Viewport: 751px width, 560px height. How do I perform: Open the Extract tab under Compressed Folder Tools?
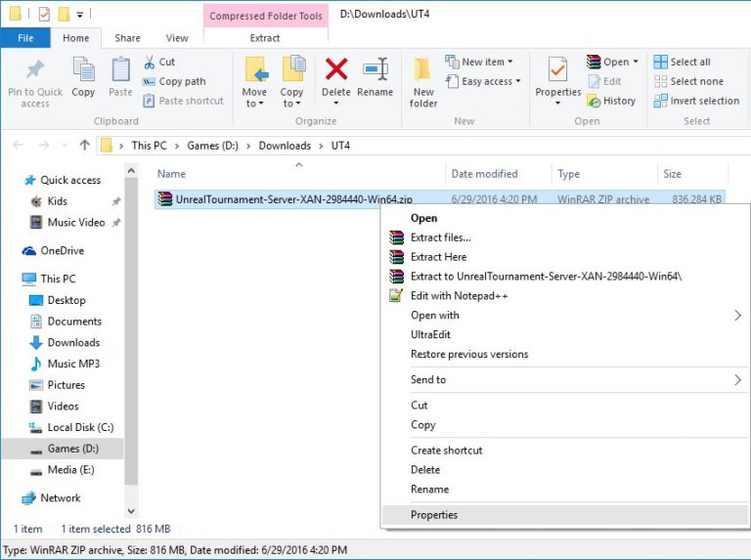[x=265, y=38]
